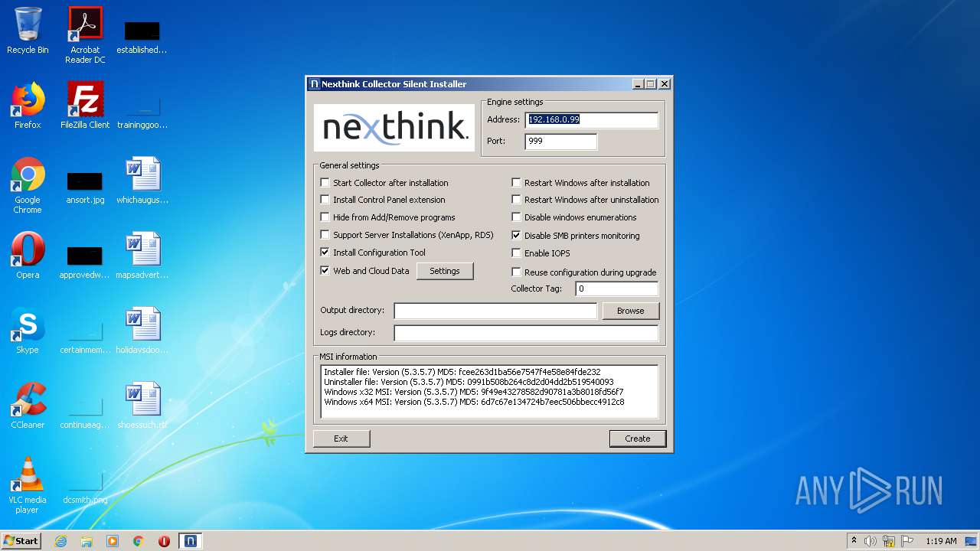
Task: Focus the Engine Address field
Action: coord(591,120)
